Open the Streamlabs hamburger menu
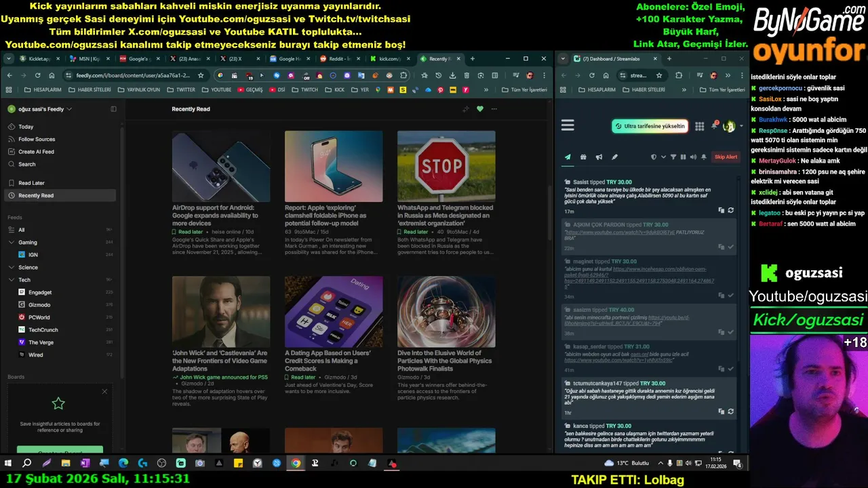 (x=568, y=125)
